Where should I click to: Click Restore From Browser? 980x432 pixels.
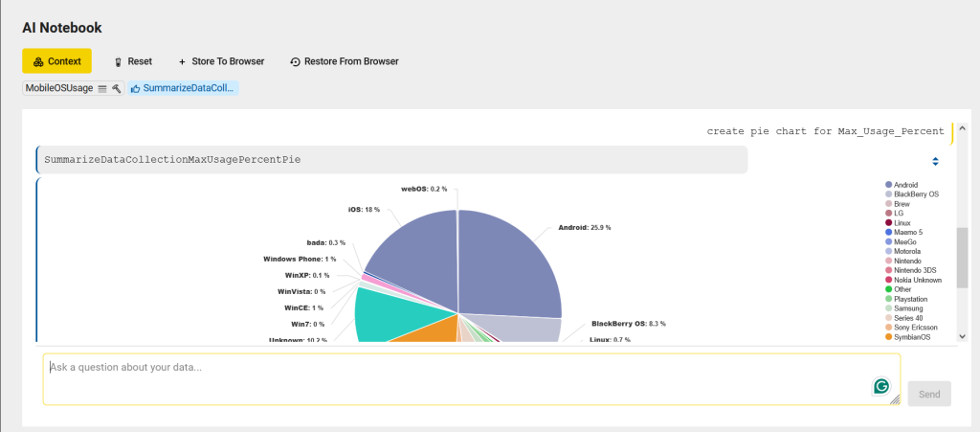coord(344,61)
